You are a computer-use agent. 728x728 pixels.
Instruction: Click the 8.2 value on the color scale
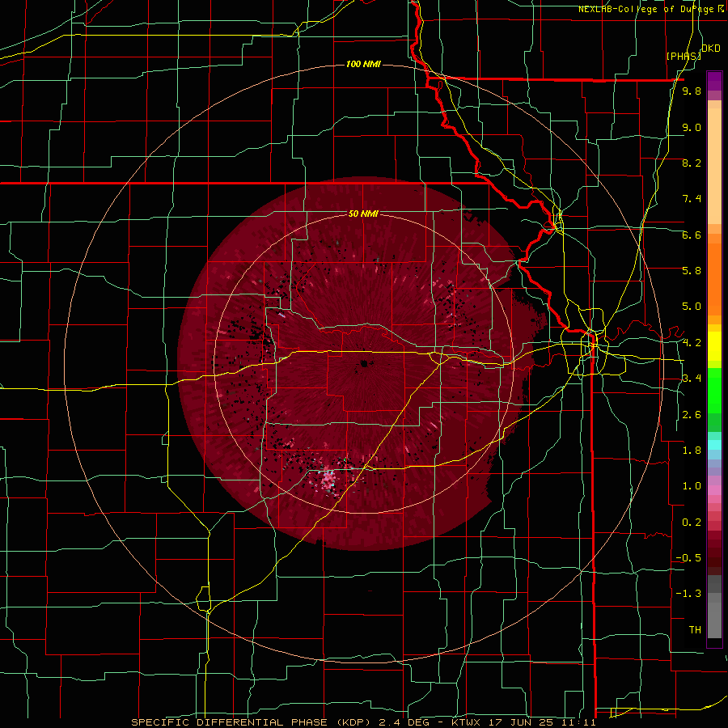pos(692,163)
